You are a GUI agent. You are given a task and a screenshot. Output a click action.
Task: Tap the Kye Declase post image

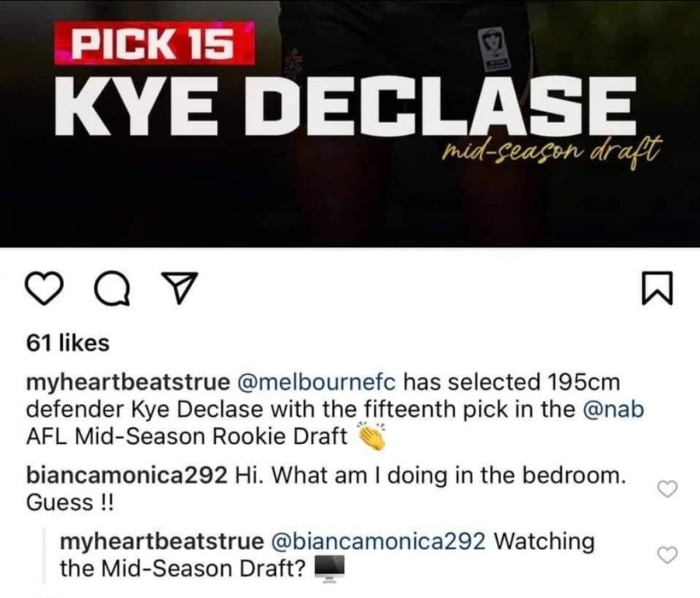(x=350, y=124)
